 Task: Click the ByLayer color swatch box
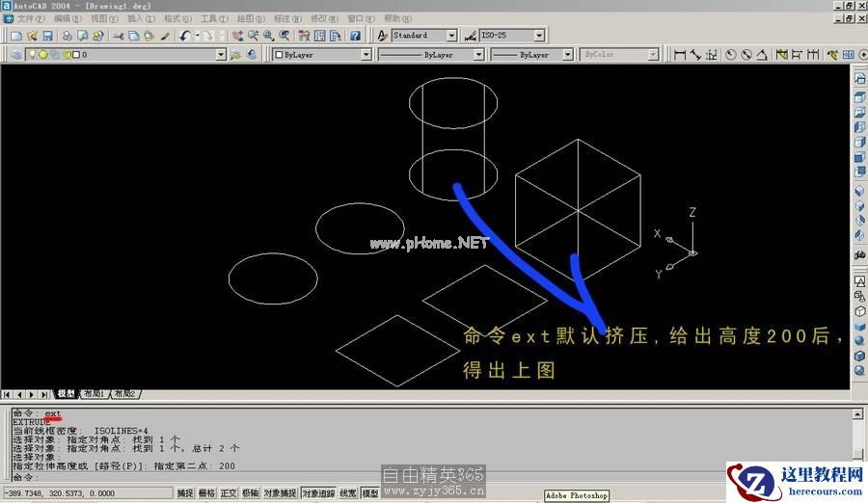click(279, 55)
